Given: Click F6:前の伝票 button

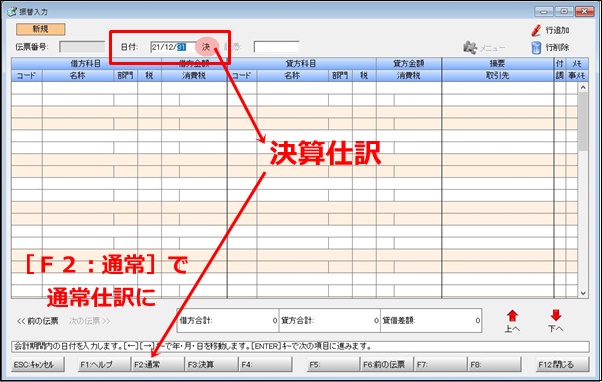Looking at the screenshot, I should (387, 364).
